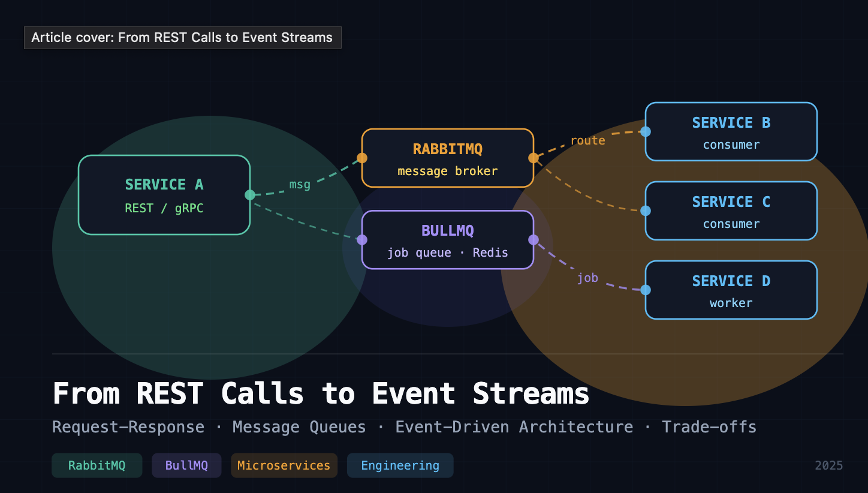Click the Engineering tag chip
Screen dimensions: 868x493
point(400,465)
